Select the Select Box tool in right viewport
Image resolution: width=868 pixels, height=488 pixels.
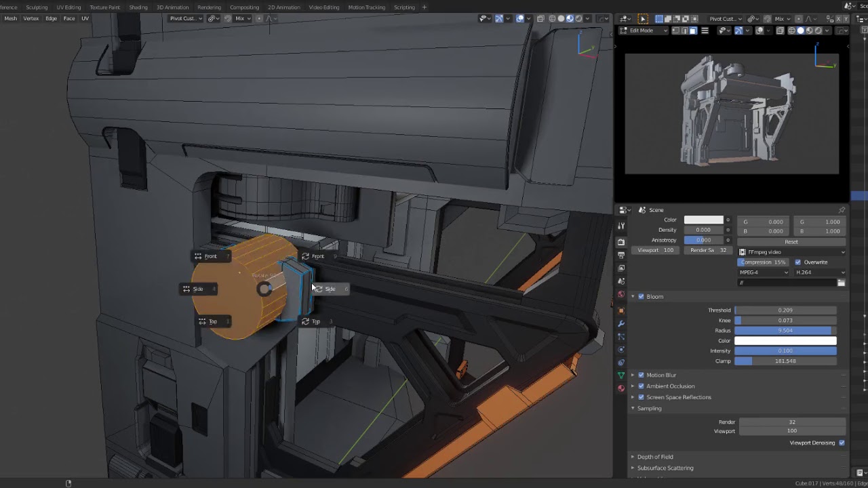(643, 19)
